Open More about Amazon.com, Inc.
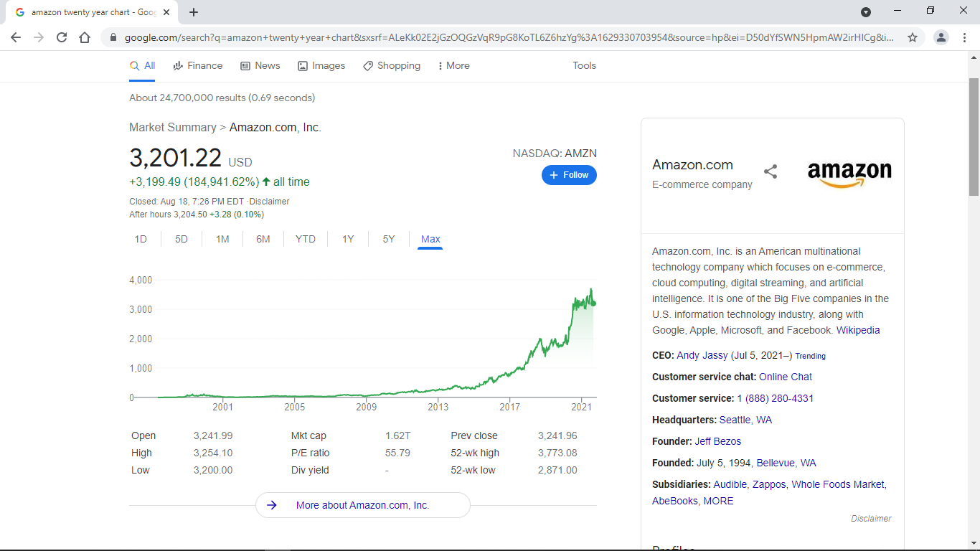The image size is (980, 551). tap(363, 505)
